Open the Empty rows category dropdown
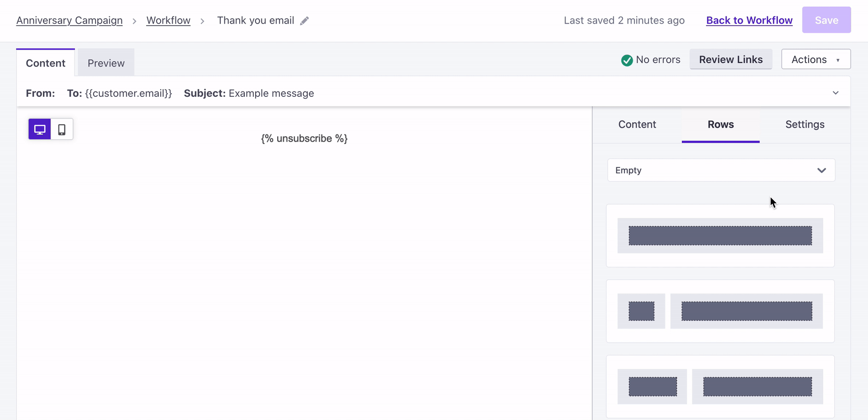 coord(720,171)
